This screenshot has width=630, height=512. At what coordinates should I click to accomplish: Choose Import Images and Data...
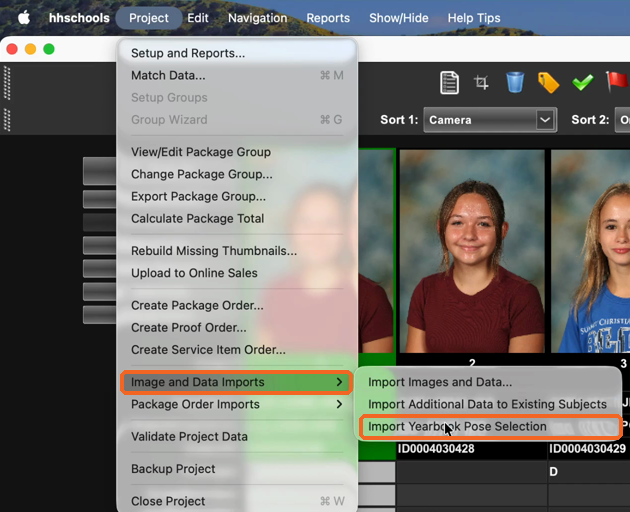[489, 382]
